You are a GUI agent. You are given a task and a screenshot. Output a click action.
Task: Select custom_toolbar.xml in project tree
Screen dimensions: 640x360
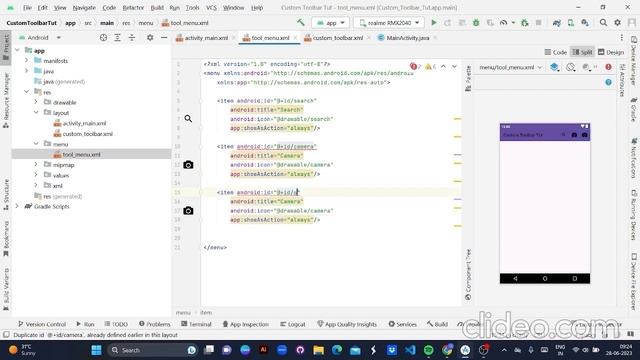[87, 134]
